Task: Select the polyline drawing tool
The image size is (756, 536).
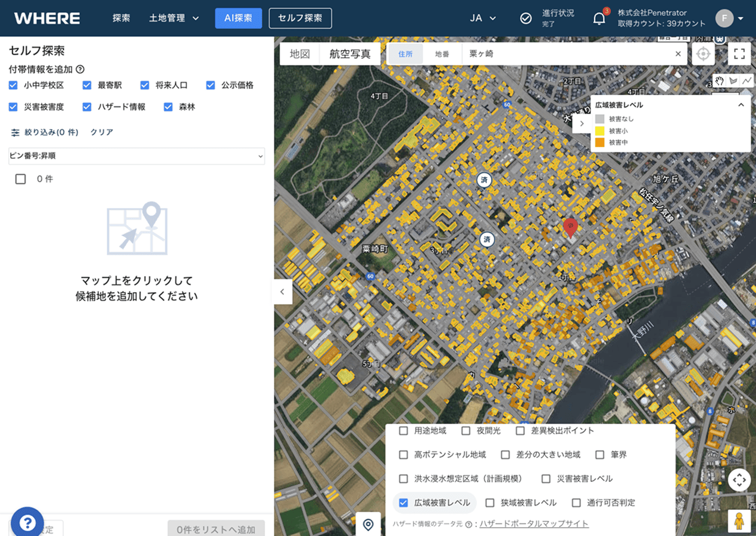Action: click(746, 81)
